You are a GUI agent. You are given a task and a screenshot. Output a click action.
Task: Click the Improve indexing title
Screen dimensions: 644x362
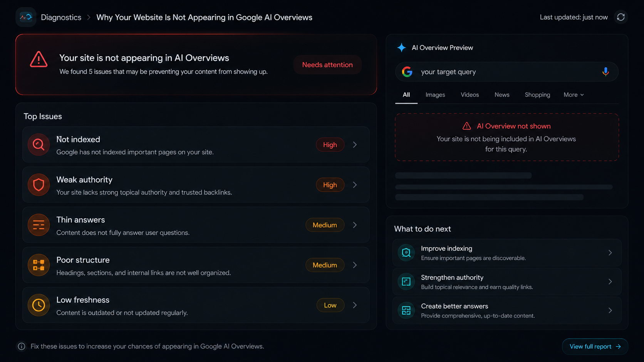[446, 249]
